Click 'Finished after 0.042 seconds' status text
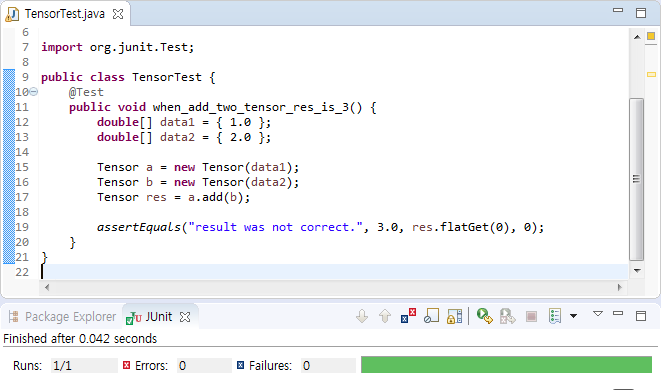 [x=80, y=339]
